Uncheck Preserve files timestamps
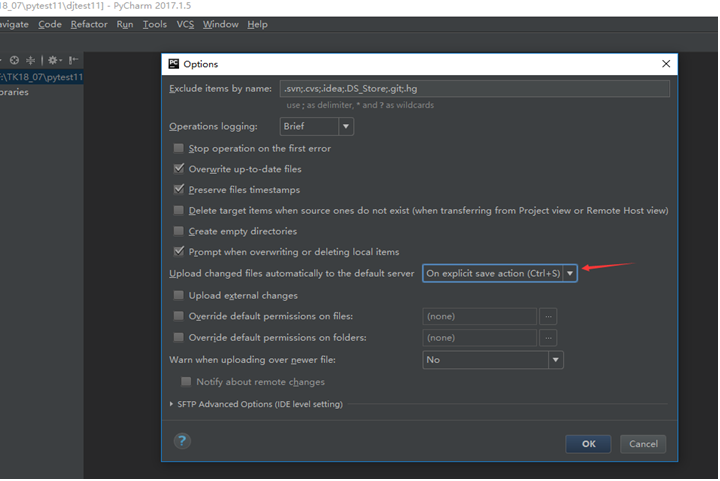The height and width of the screenshot is (481, 720). pyautogui.click(x=179, y=189)
